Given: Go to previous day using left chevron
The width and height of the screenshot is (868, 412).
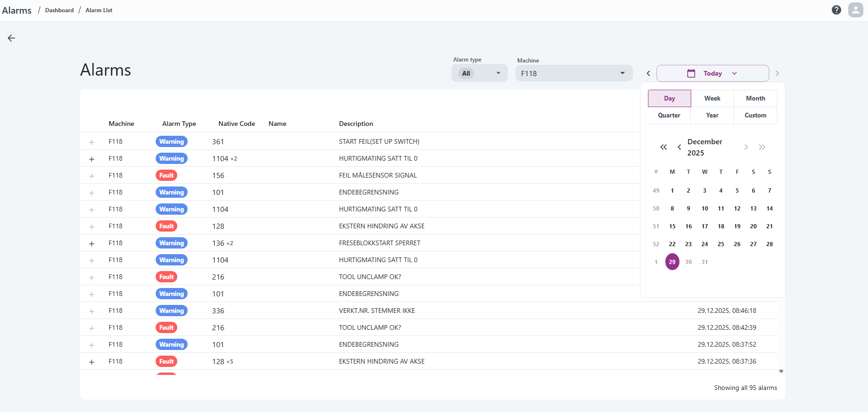Looking at the screenshot, I should point(648,73).
